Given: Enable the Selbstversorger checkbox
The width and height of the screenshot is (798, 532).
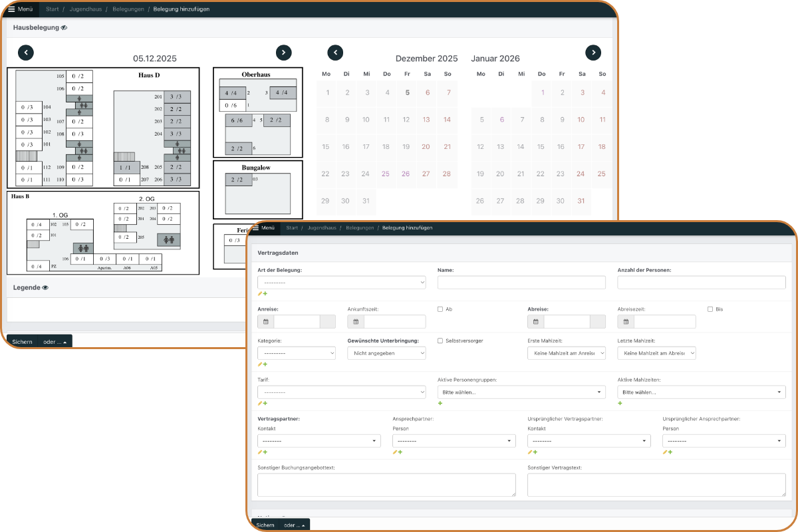Looking at the screenshot, I should coord(440,340).
